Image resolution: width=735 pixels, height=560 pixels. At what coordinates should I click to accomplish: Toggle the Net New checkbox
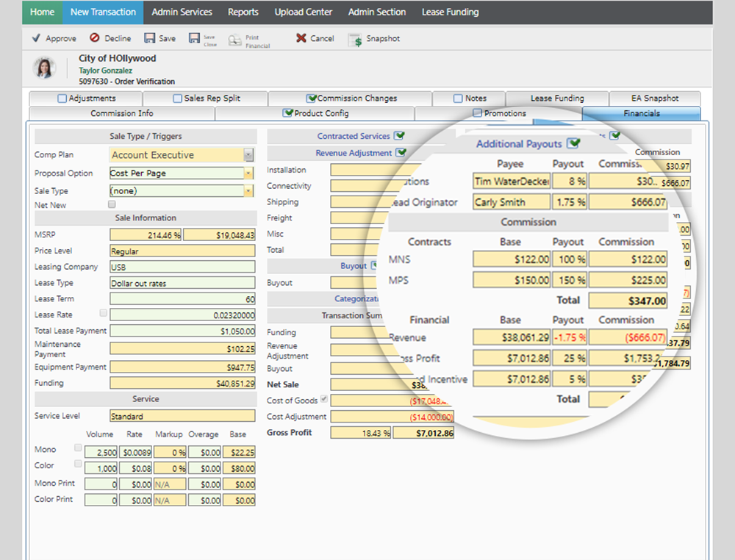(x=112, y=204)
